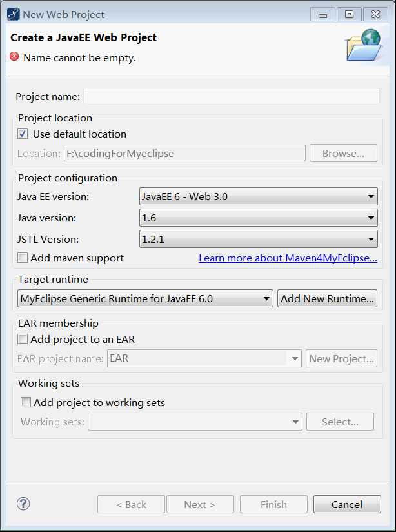Click the 'Target runtime' group label
396x532 pixels.
click(53, 279)
